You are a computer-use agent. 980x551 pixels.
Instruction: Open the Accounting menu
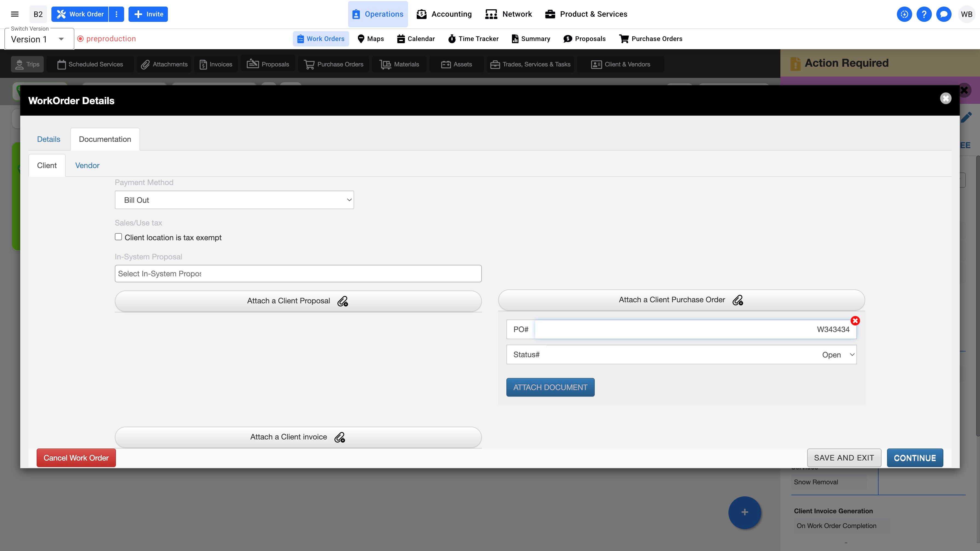(444, 14)
